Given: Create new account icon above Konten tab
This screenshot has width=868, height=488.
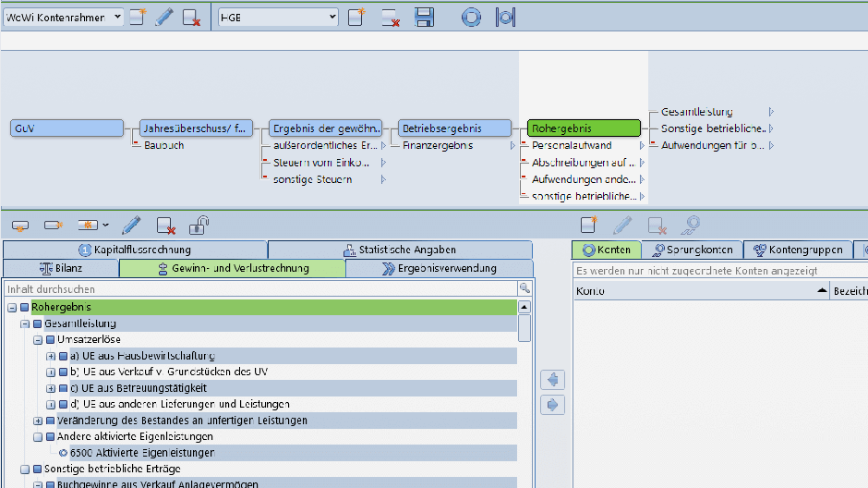Looking at the screenshot, I should coord(589,225).
